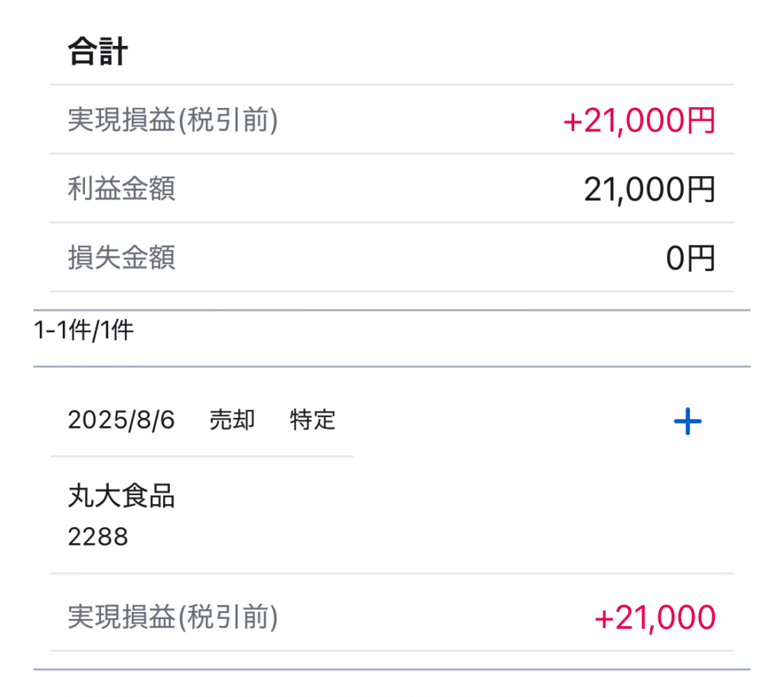Screen dimensions: 784x697
Task: Select the total +21,000円 realized profit value
Action: 639,120
